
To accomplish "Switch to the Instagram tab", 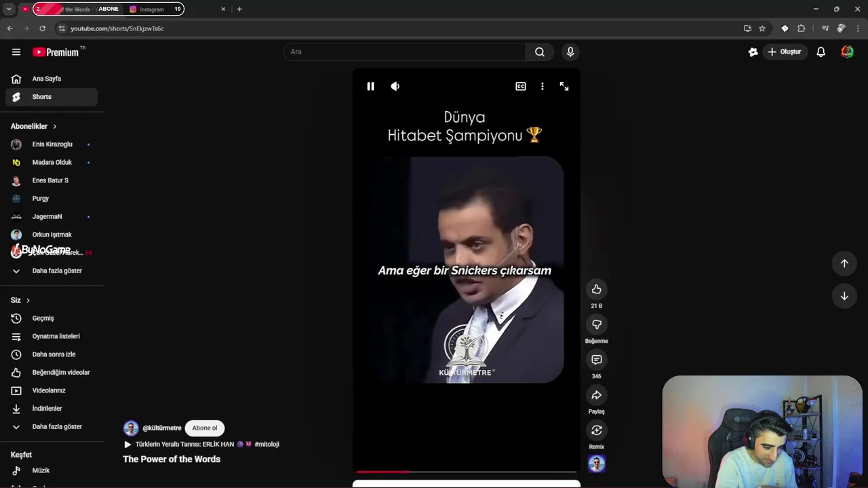I will point(153,9).
